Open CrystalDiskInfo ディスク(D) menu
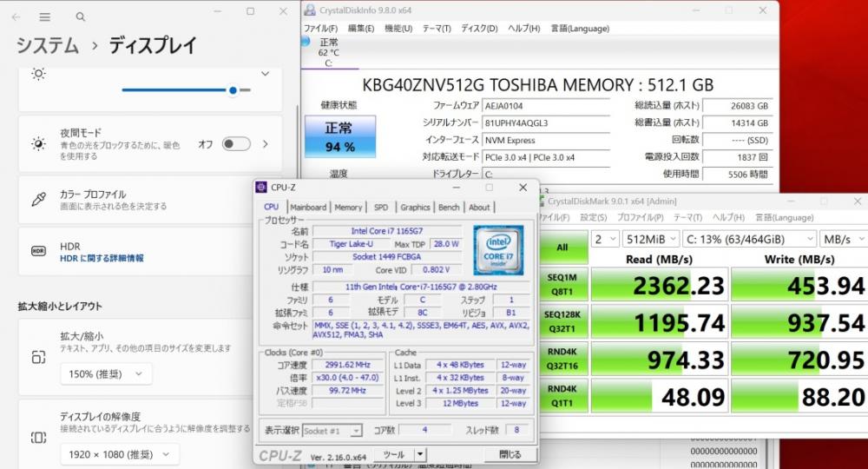 point(479,29)
